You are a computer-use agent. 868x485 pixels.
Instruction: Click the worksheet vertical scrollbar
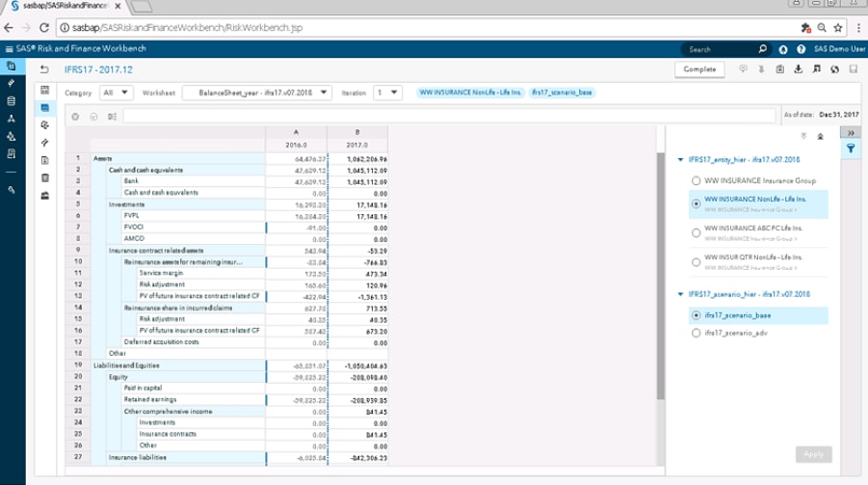[660, 276]
